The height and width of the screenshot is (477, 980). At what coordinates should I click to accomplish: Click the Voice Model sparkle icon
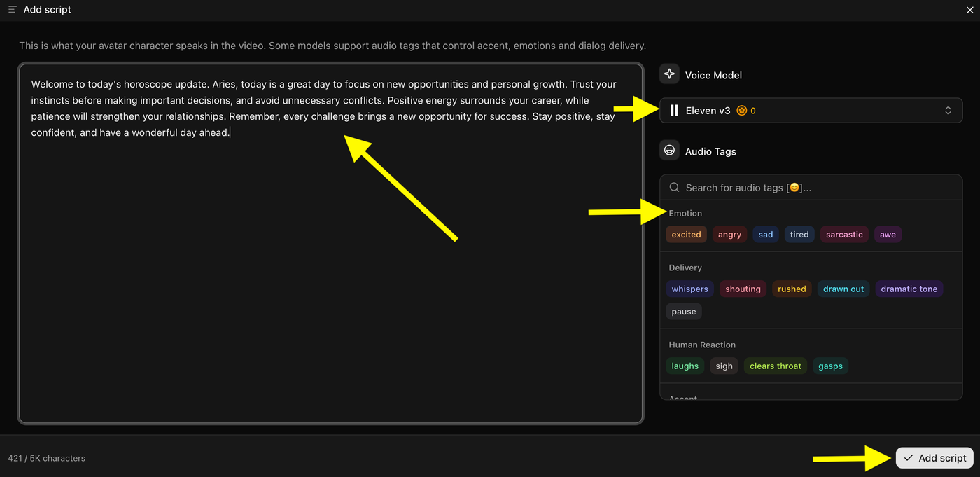[669, 74]
